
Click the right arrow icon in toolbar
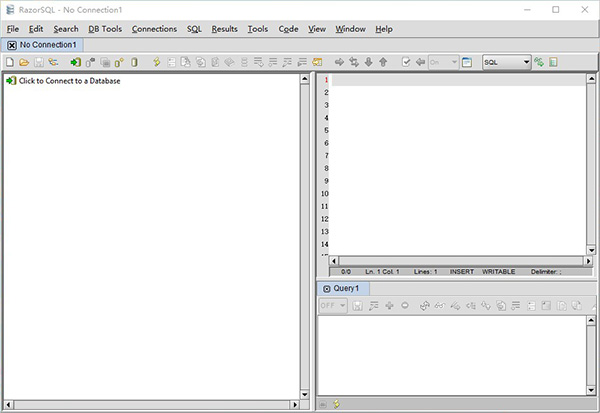(340, 62)
